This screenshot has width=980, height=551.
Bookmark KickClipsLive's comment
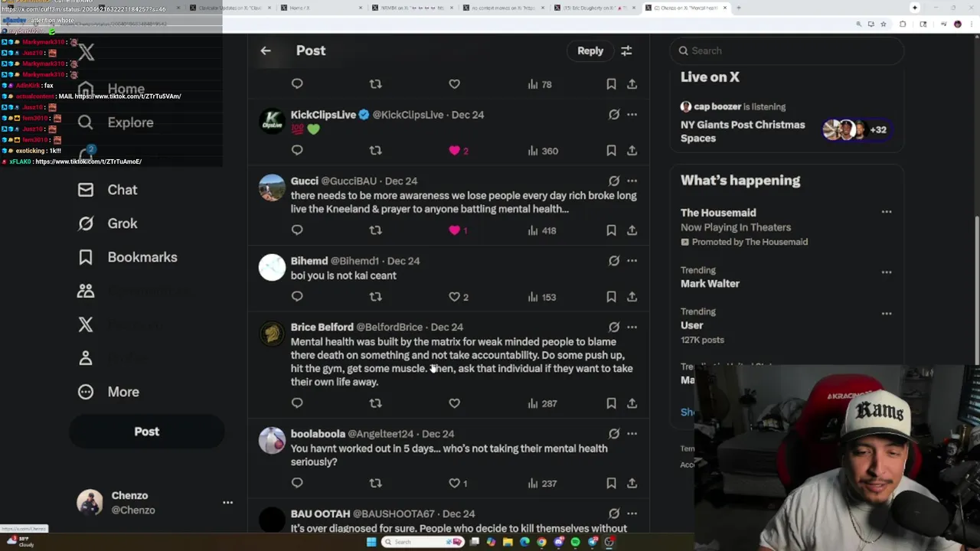[x=611, y=151]
